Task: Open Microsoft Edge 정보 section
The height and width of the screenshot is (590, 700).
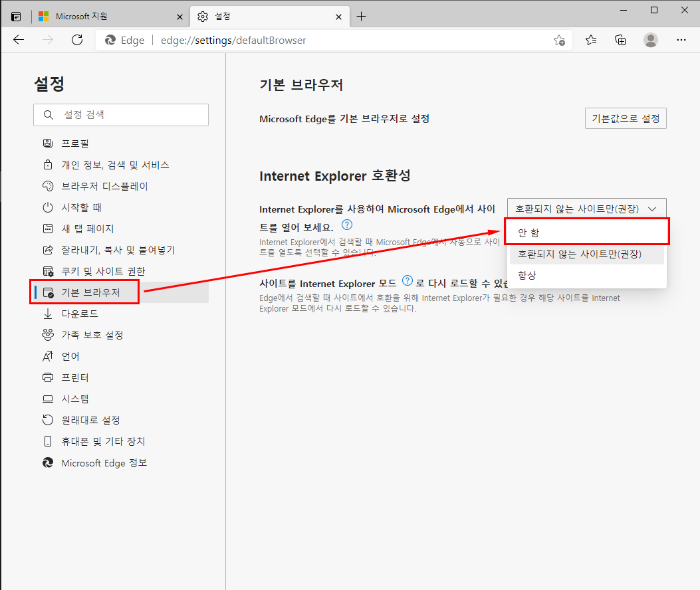Action: point(121,463)
